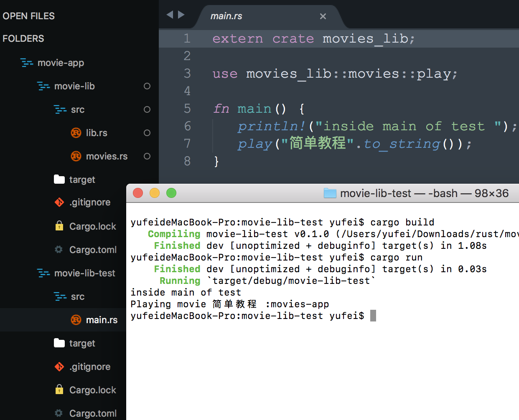The height and width of the screenshot is (420, 519).
Task: Click 'main' function name on line 5
Action: click(x=254, y=109)
